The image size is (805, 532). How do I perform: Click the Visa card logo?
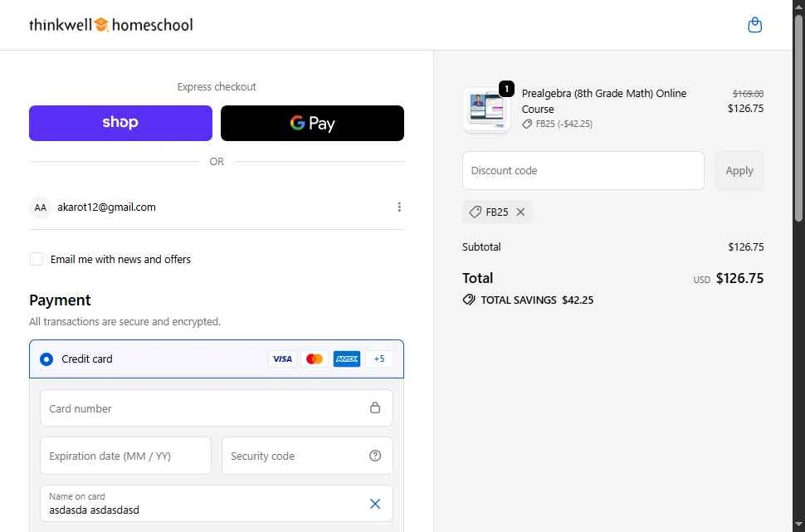point(282,359)
